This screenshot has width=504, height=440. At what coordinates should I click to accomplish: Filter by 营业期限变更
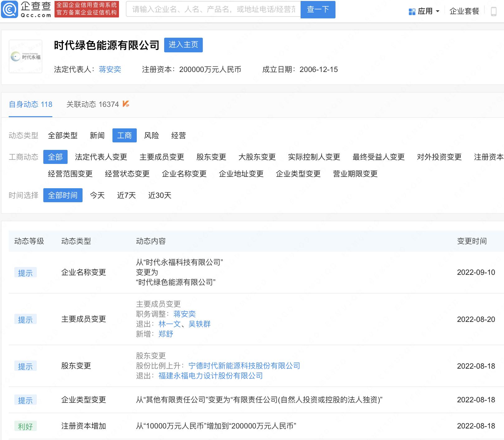[355, 174]
